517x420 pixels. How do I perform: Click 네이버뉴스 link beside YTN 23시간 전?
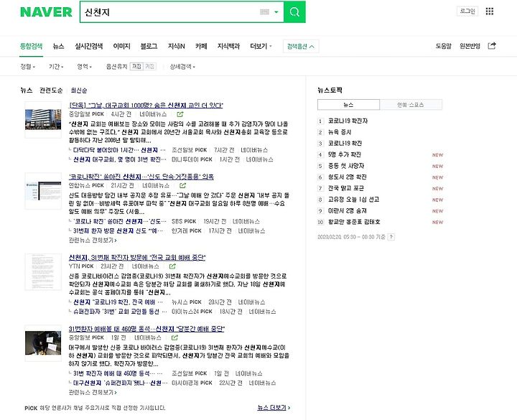tap(145, 266)
